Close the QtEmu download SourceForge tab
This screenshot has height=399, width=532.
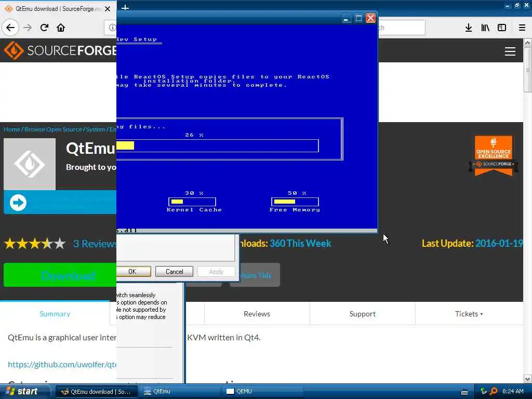[x=108, y=9]
